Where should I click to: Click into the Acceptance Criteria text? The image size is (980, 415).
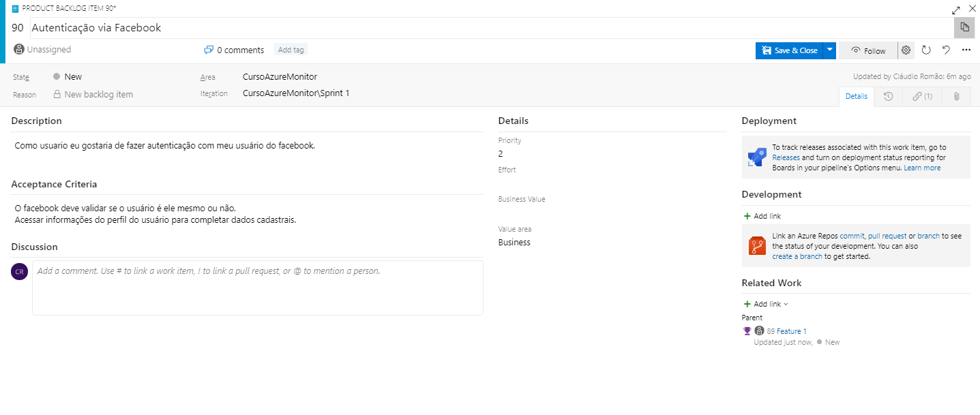click(155, 214)
